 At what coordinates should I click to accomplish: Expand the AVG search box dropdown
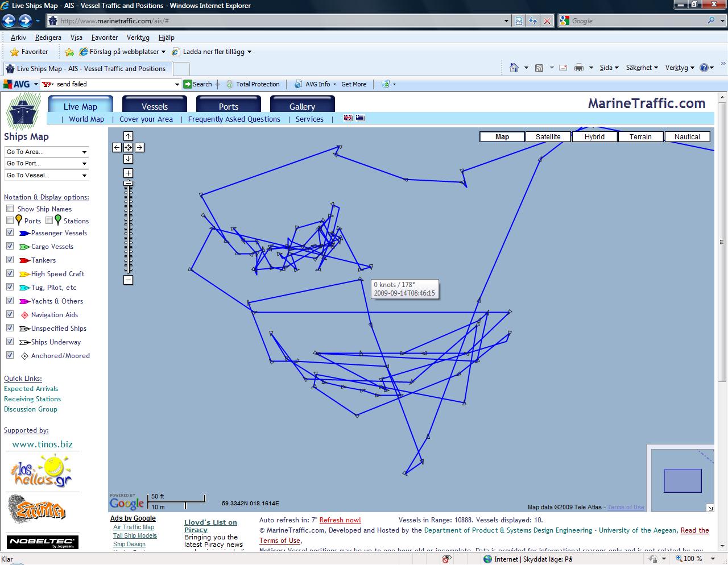tap(176, 84)
